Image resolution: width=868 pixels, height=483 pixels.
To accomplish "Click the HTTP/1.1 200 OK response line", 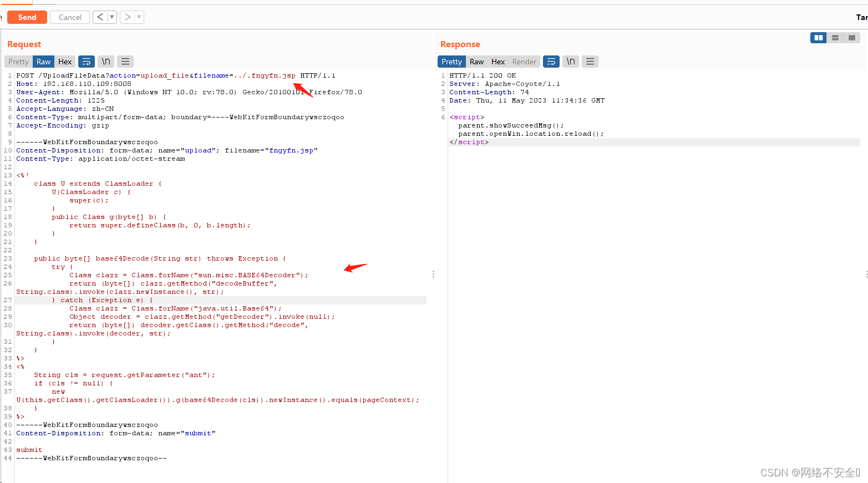I will tap(483, 75).
